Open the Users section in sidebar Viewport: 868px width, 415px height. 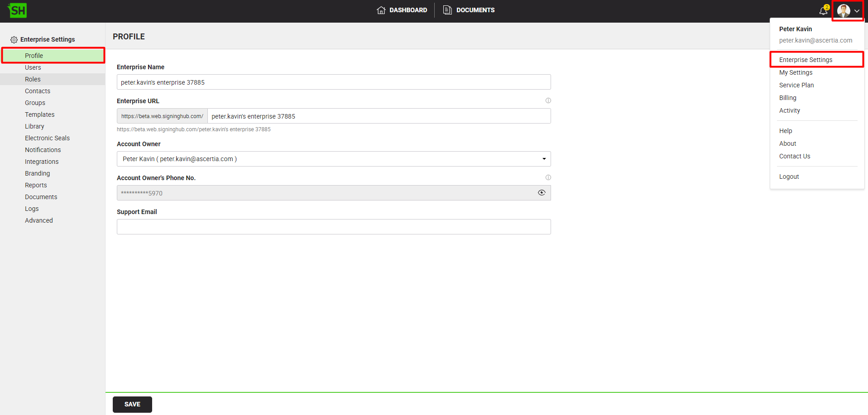point(33,67)
